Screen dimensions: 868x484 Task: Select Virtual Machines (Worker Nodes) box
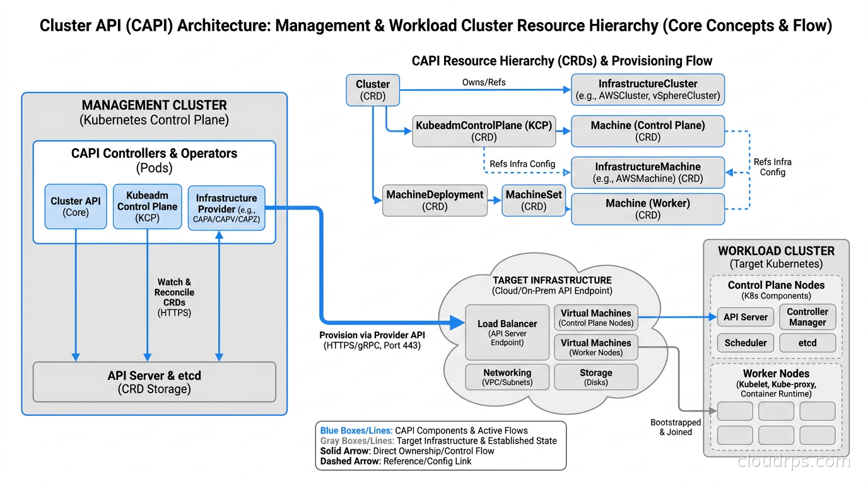click(595, 347)
